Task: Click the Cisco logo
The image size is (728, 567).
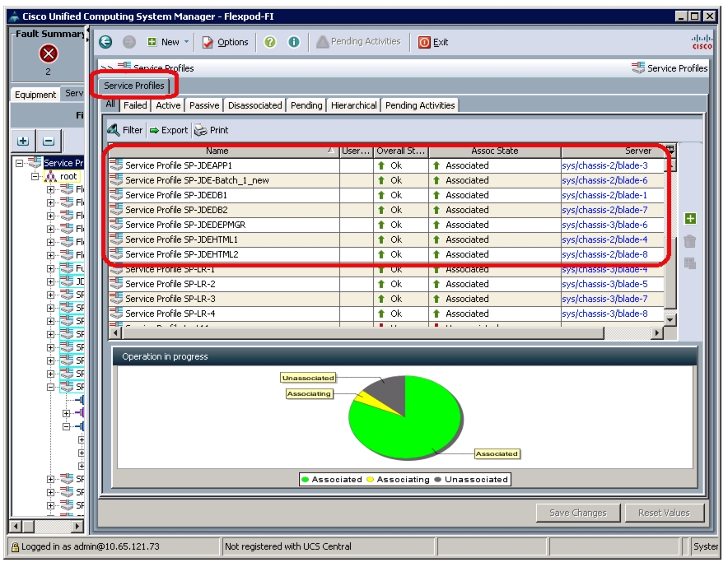Action: (702, 42)
